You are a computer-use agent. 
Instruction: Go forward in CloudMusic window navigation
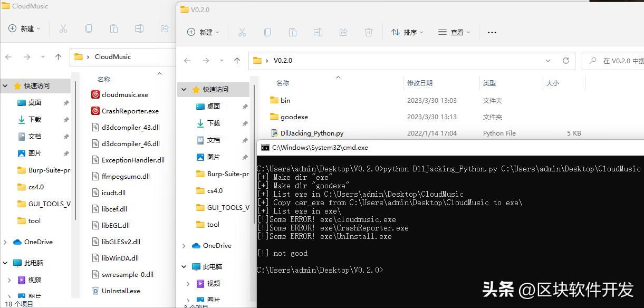click(26, 57)
